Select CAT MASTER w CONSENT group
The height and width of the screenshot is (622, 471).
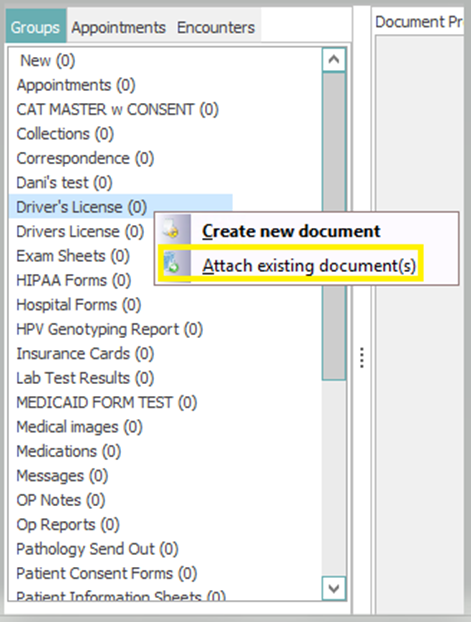point(117,109)
